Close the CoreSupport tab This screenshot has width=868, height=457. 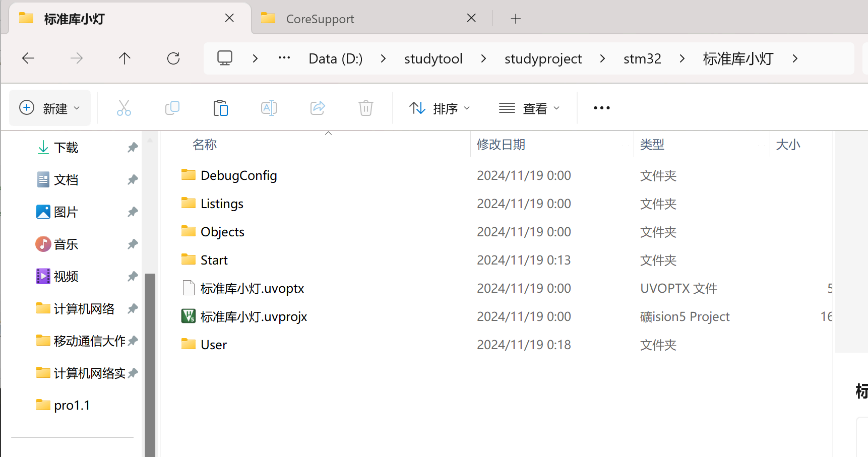coord(472,18)
